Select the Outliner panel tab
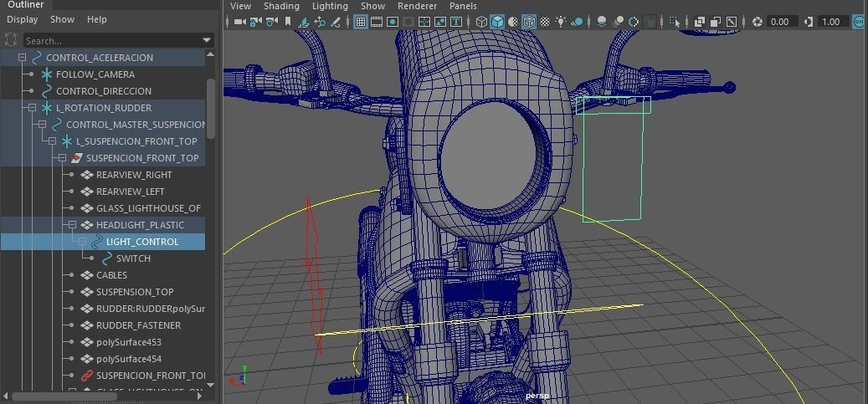 click(25, 4)
